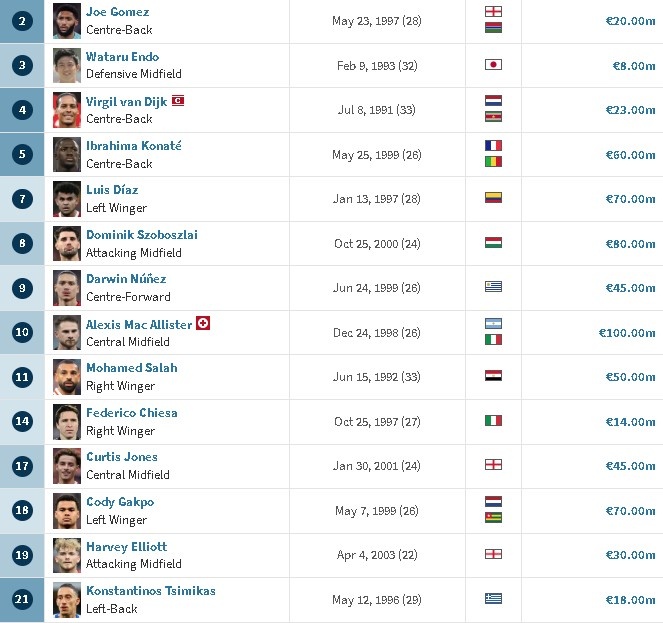Open Dominik Szoboszlai's €80.00m market value

tap(630, 243)
